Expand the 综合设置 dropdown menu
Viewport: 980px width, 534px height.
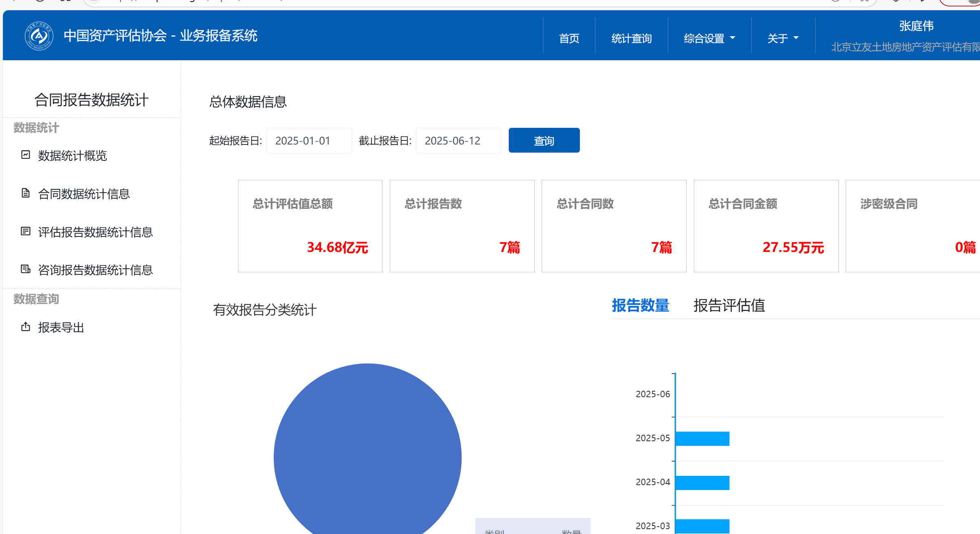(709, 38)
